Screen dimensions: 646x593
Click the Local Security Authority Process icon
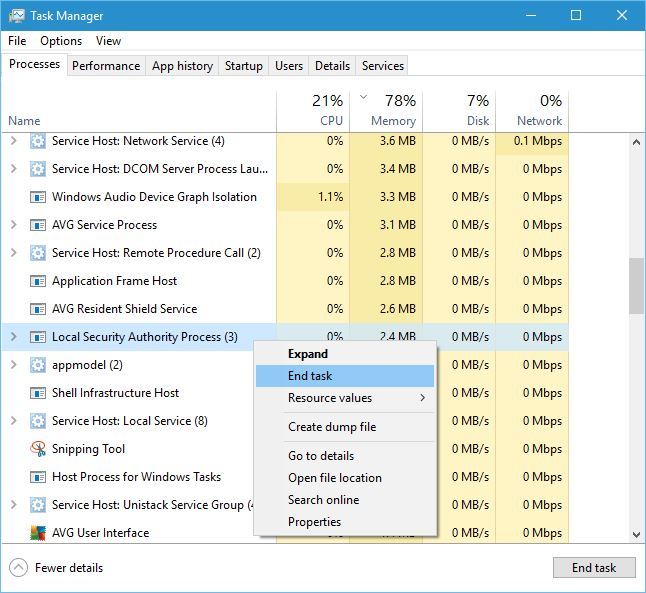pyautogui.click(x=38, y=337)
